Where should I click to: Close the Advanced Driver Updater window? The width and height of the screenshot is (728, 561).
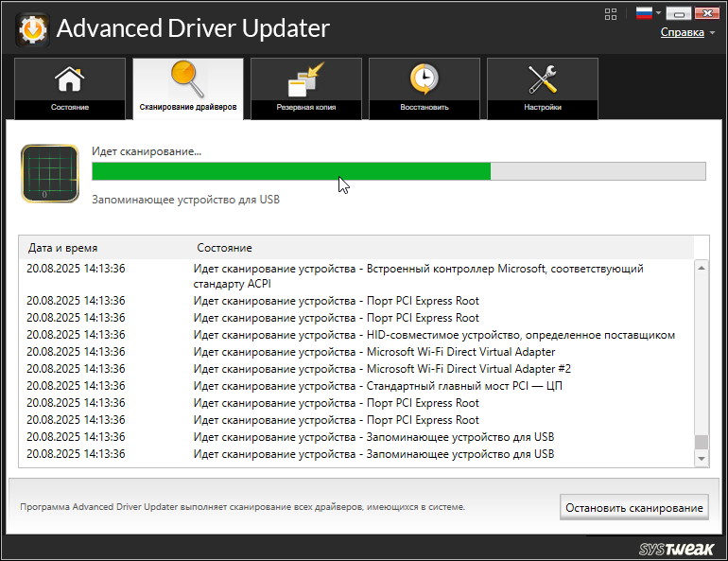(x=707, y=13)
